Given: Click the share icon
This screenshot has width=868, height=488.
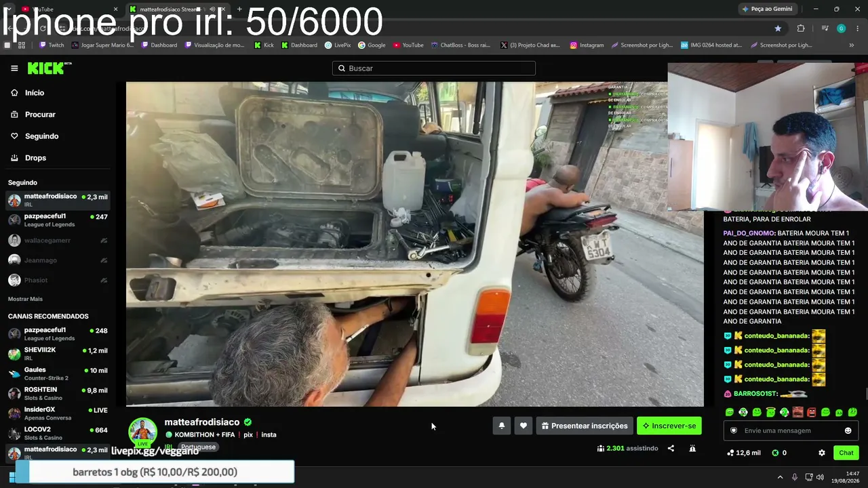Looking at the screenshot, I should [671, 449].
